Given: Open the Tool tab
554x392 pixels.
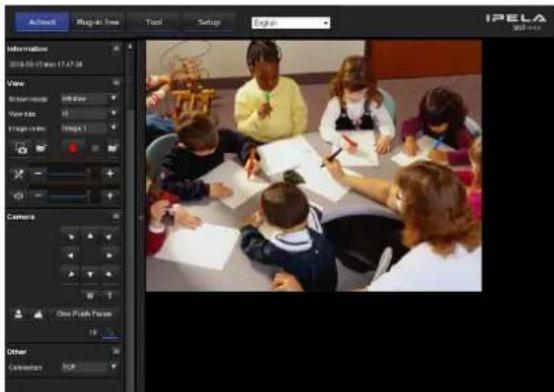Looking at the screenshot, I should point(154,22).
